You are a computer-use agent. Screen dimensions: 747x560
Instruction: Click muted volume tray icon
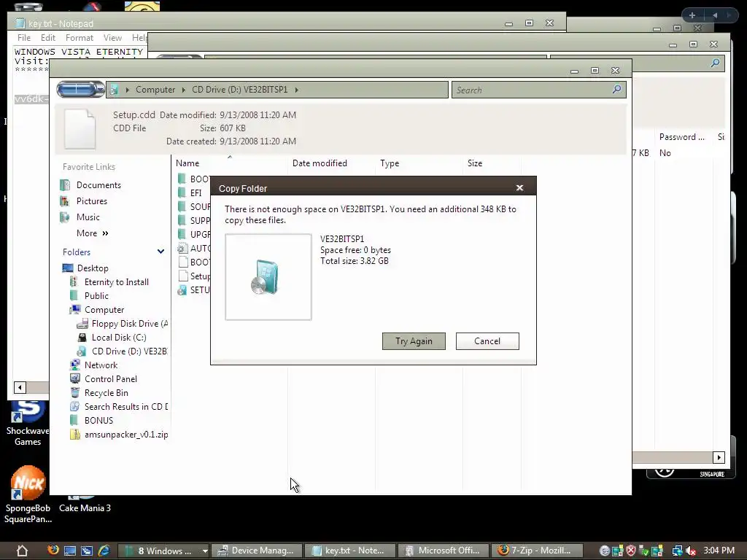pyautogui.click(x=692, y=551)
